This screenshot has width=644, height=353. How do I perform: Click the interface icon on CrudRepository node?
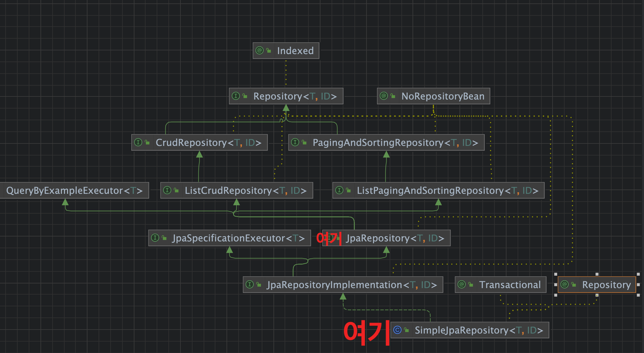(x=138, y=142)
